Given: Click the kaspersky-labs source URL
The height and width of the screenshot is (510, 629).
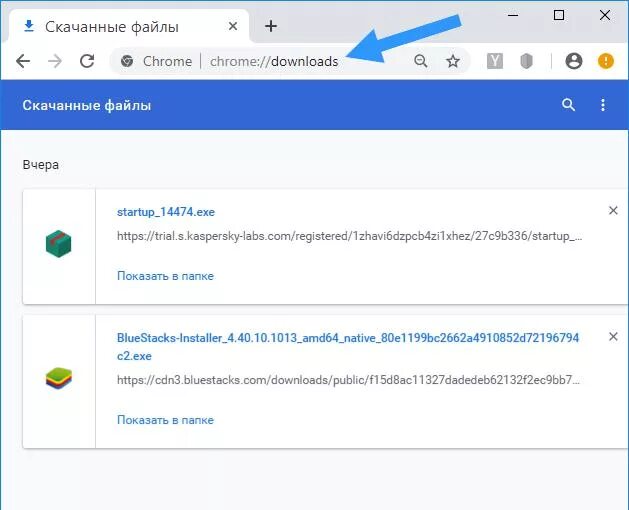Looking at the screenshot, I should pos(349,236).
